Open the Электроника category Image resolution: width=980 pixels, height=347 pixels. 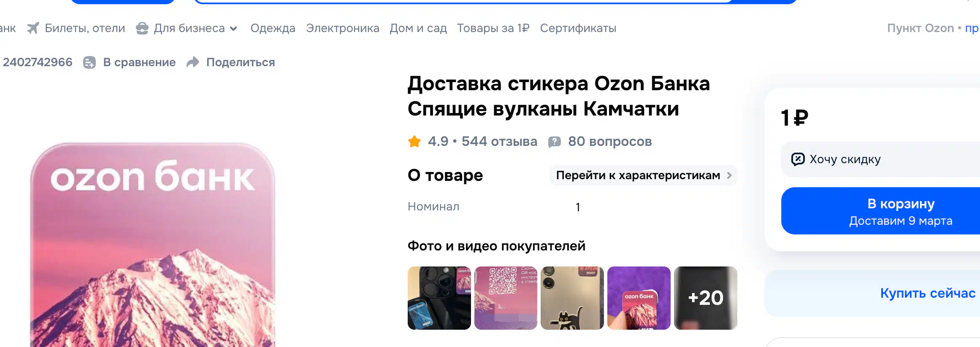click(342, 28)
